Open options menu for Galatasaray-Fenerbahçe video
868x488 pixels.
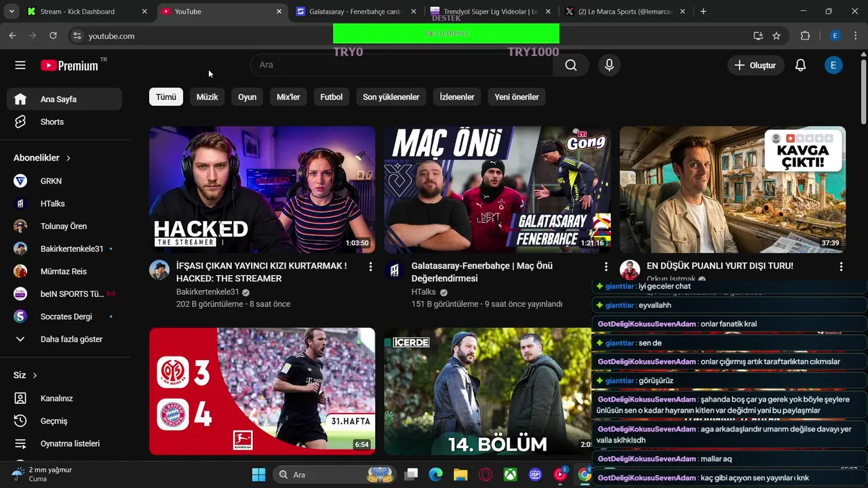[606, 267]
